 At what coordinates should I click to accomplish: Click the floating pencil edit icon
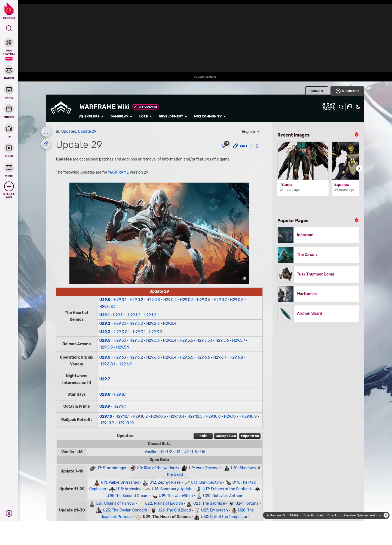pyautogui.click(x=46, y=144)
